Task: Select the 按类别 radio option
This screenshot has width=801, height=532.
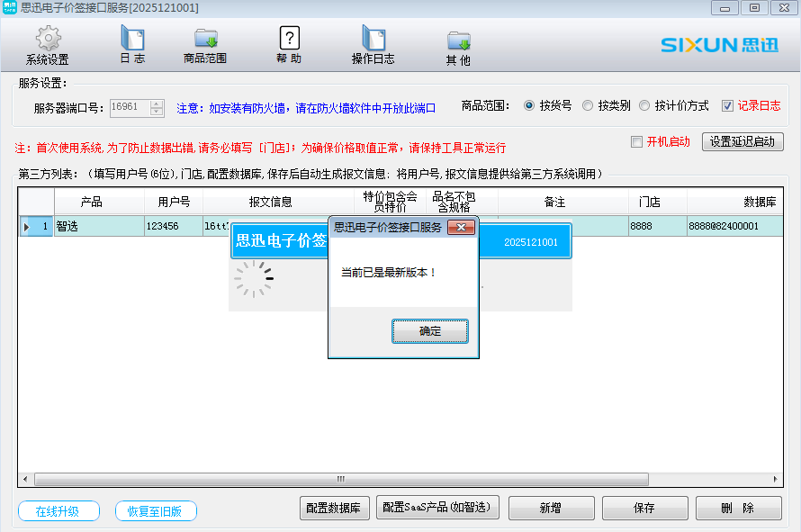Action: (588, 105)
